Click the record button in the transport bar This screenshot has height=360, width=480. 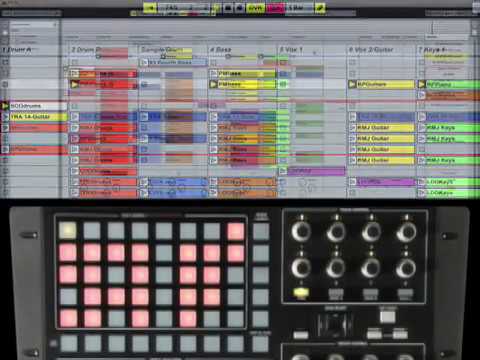(239, 8)
